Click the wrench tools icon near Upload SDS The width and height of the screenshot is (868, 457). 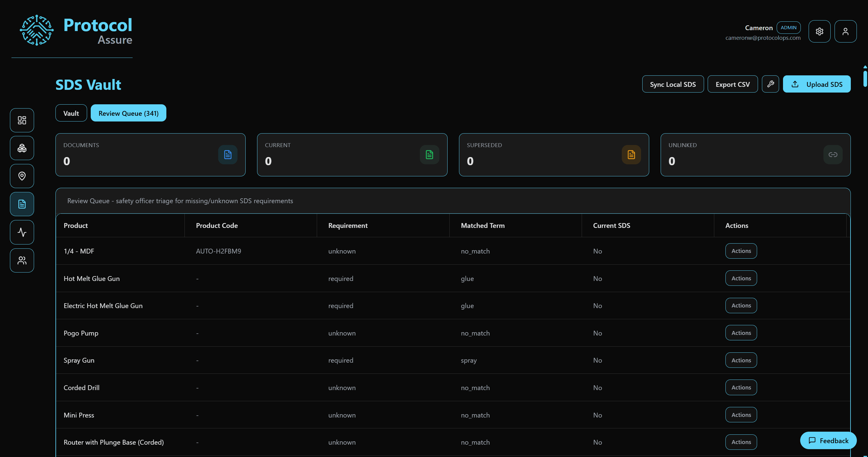click(770, 84)
